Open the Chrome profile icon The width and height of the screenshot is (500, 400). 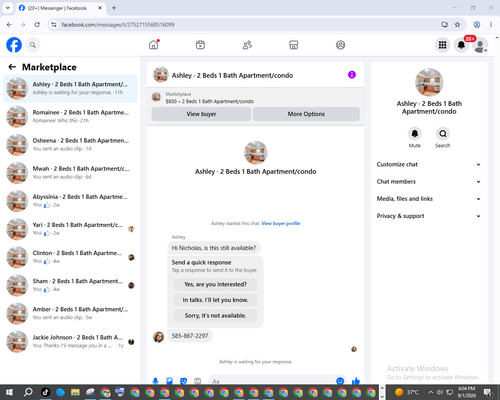[x=477, y=24]
